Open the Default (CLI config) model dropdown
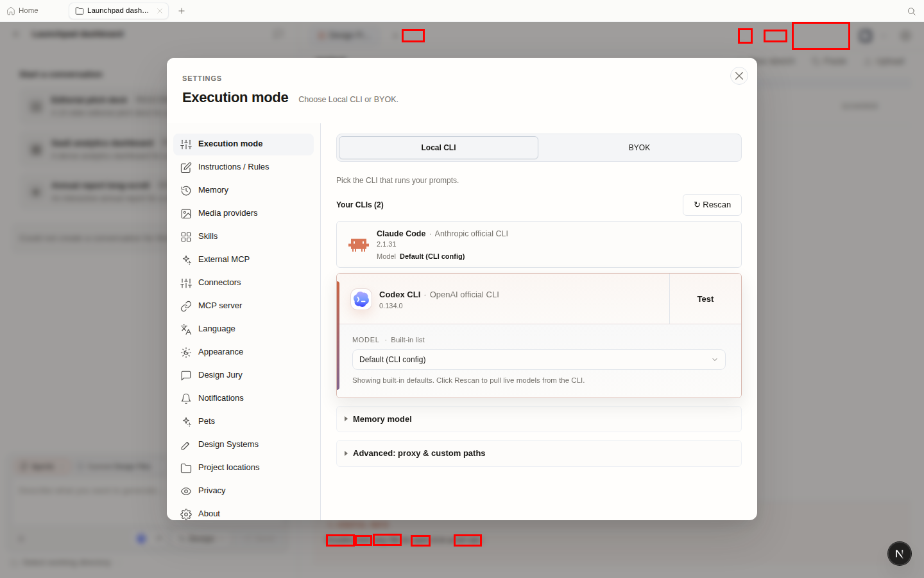 pyautogui.click(x=539, y=360)
